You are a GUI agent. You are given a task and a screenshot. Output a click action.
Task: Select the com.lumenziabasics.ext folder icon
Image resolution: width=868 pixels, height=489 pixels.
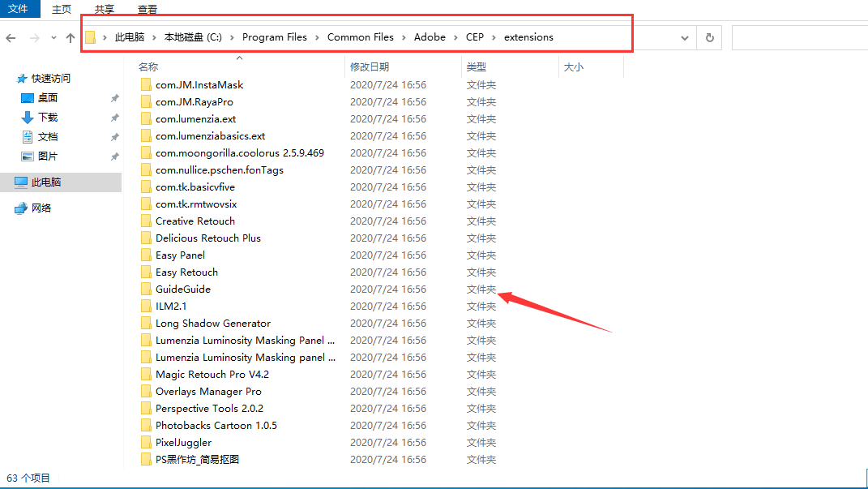click(x=146, y=136)
